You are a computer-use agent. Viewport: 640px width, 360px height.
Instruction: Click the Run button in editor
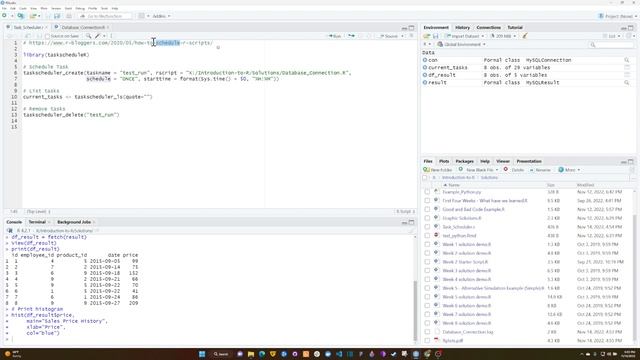pos(335,36)
